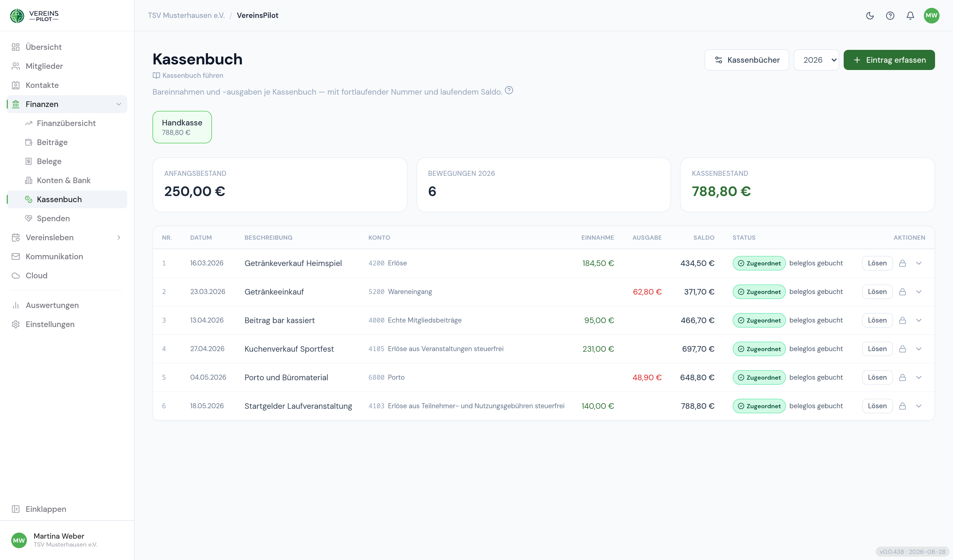Open help via question mark icon in header

pyautogui.click(x=890, y=15)
